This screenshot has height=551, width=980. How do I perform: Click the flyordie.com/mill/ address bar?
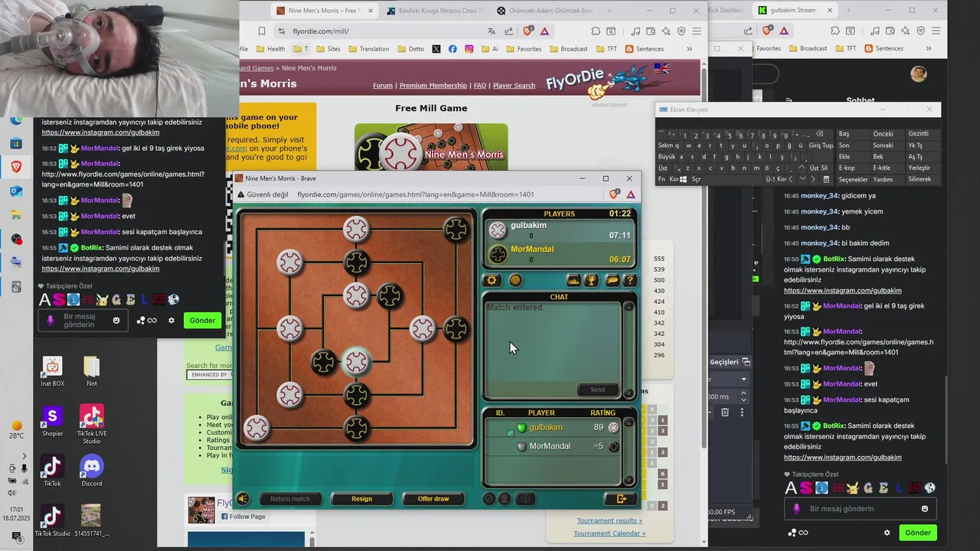[x=383, y=31]
